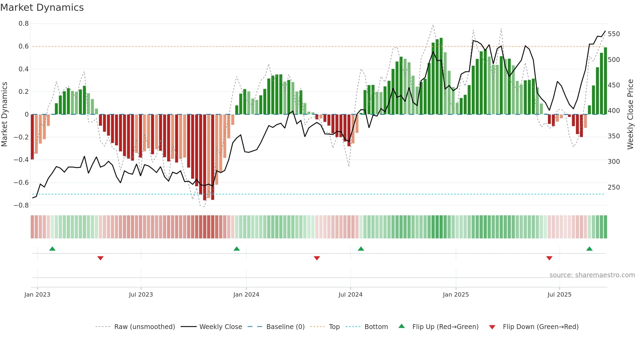Click the red flip-down marker between Jan and Jul 2024
This screenshot has width=644, height=362.
coord(317,258)
